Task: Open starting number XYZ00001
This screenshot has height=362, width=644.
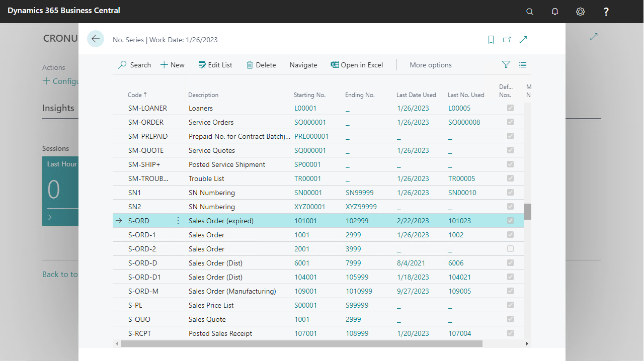Action: tap(310, 207)
